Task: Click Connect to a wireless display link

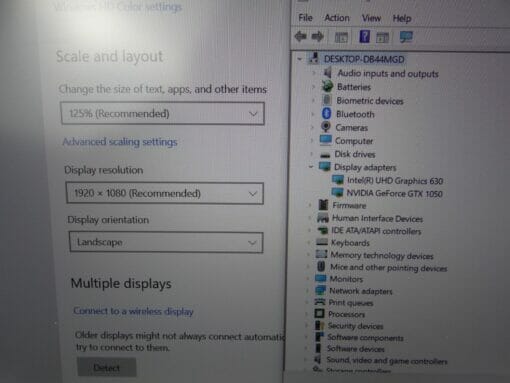Action: (x=133, y=311)
